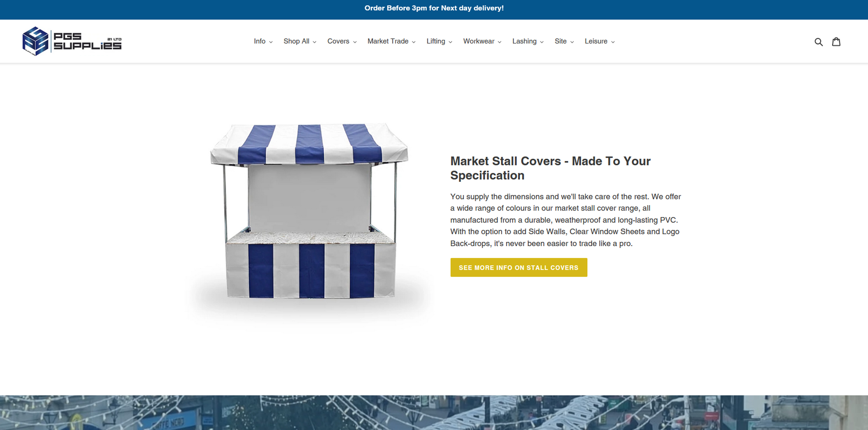Viewport: 868px width, 430px height.
Task: Open the shopping cart bag icon
Action: coord(836,42)
